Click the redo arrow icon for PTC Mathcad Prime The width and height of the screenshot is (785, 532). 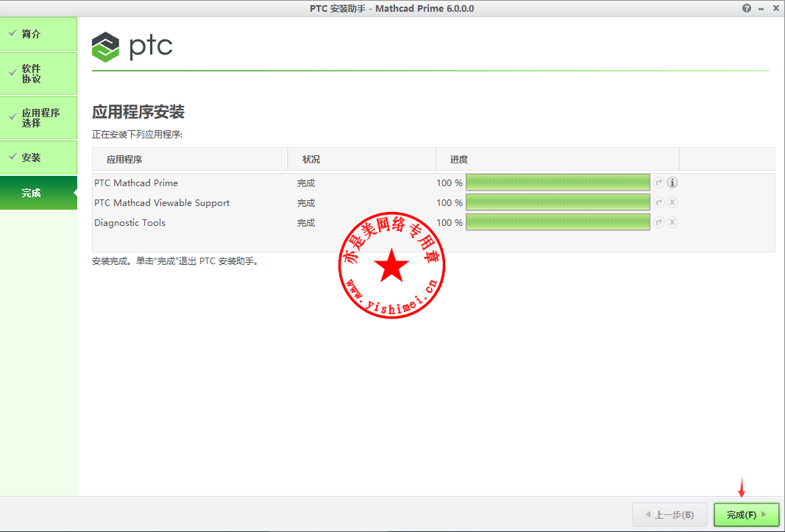click(659, 182)
